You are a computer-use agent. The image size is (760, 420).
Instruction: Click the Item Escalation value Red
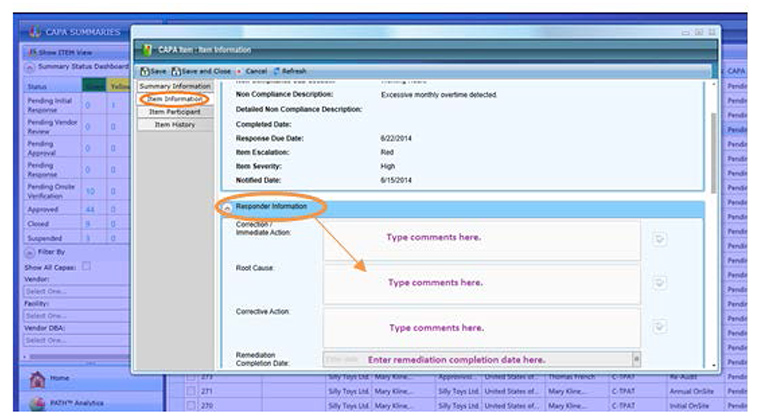point(387,152)
